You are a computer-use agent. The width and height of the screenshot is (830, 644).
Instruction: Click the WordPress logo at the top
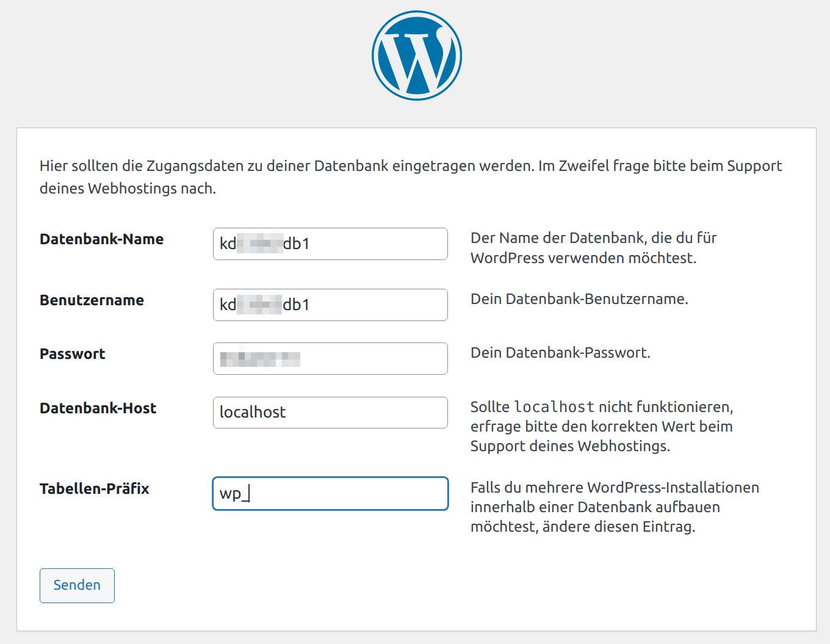pyautogui.click(x=417, y=56)
